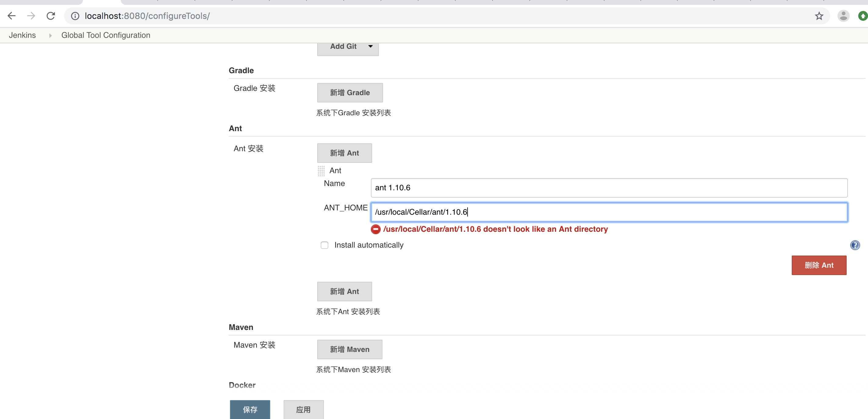Image resolution: width=868 pixels, height=419 pixels.
Task: Enable the Install automatically checkbox
Action: pyautogui.click(x=325, y=245)
